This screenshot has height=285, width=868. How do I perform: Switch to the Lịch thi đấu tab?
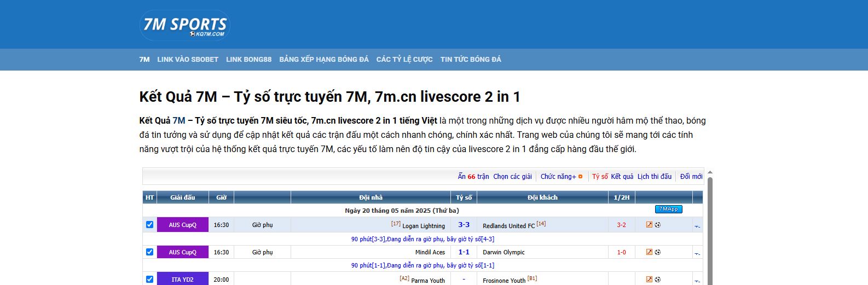[654, 177]
